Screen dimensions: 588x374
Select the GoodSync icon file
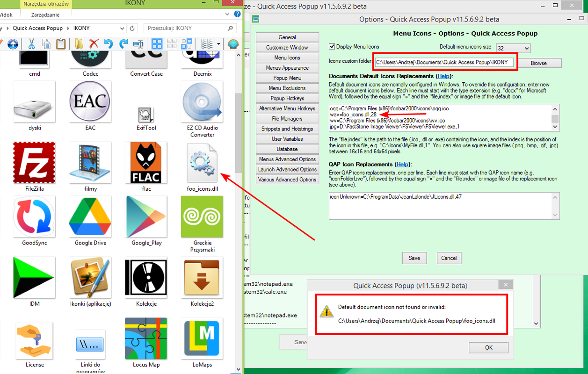35,221
